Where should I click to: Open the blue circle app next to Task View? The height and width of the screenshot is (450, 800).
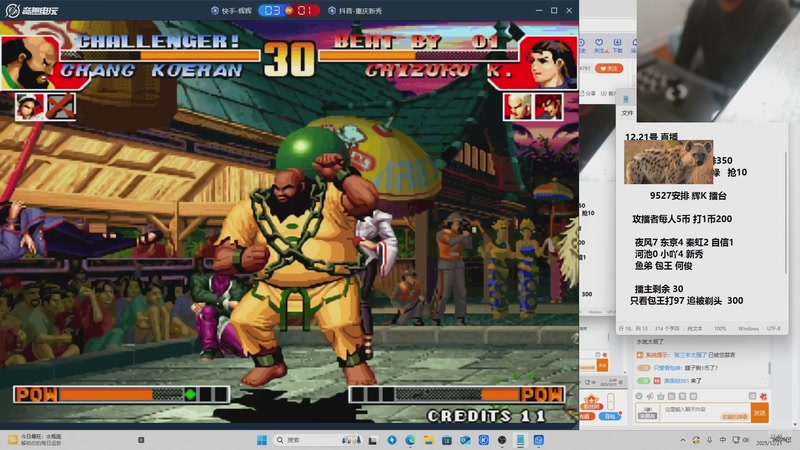point(392,440)
